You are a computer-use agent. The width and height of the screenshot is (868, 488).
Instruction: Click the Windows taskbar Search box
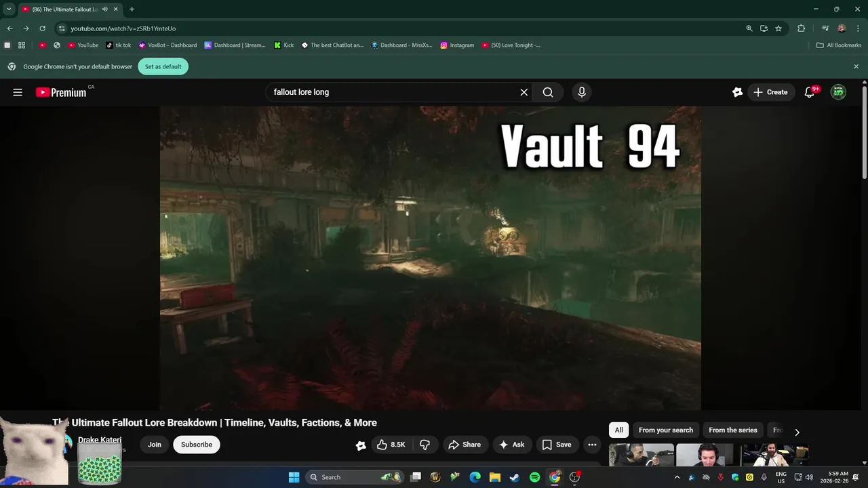coord(355,477)
